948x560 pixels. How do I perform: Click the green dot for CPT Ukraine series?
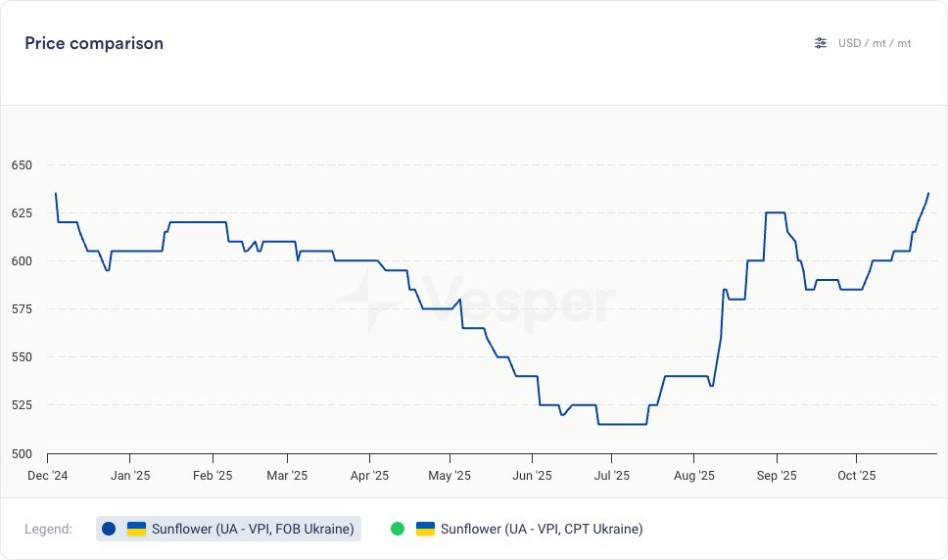pos(397,529)
